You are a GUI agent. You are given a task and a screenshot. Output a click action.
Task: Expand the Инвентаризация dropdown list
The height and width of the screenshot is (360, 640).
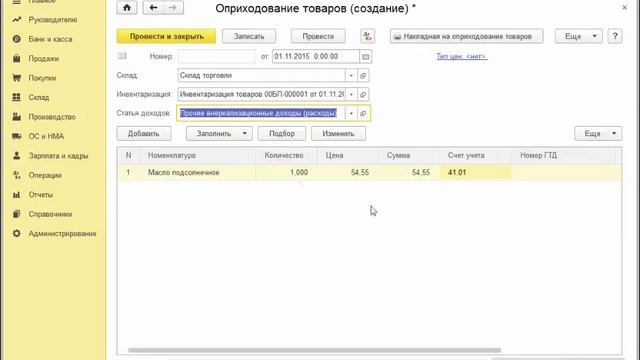351,94
